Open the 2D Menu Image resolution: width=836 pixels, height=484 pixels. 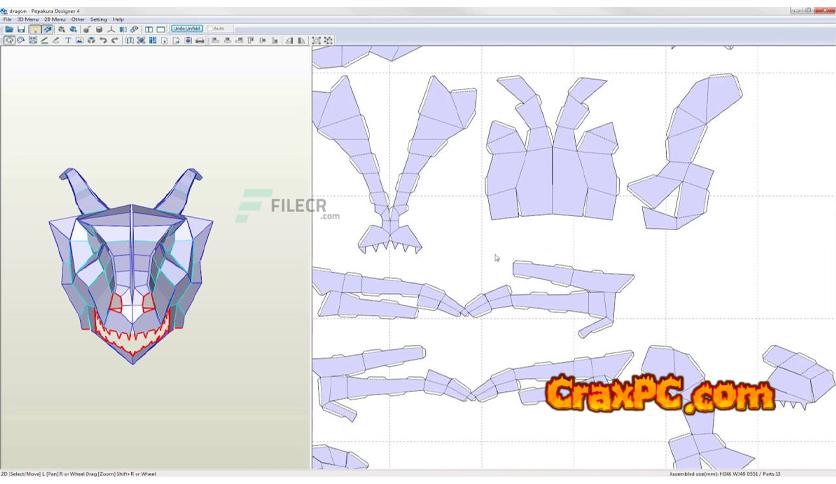coord(54,19)
